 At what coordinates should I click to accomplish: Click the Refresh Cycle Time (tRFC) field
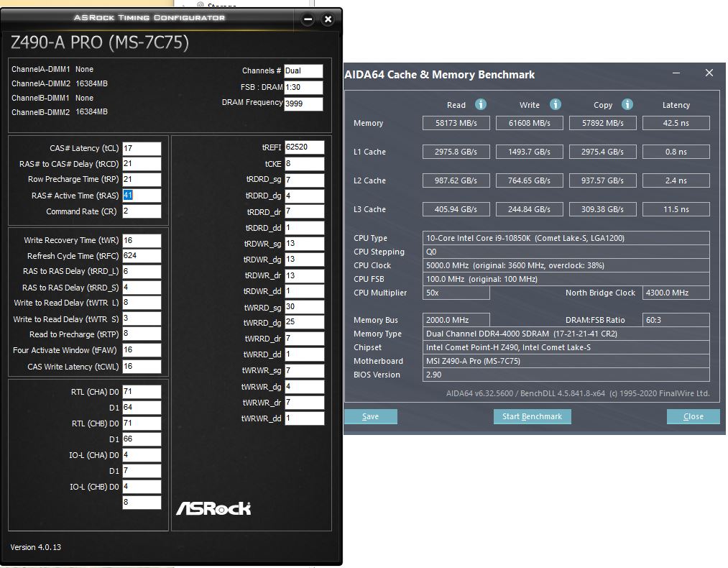pos(142,256)
